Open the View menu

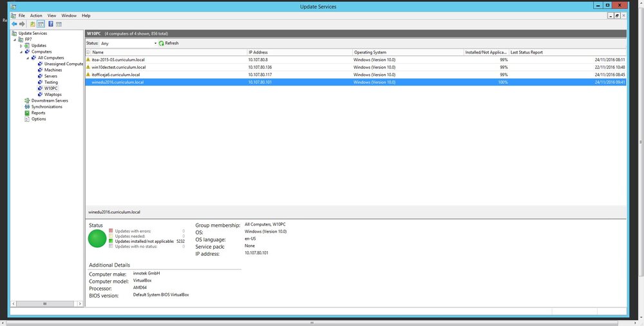pyautogui.click(x=52, y=15)
